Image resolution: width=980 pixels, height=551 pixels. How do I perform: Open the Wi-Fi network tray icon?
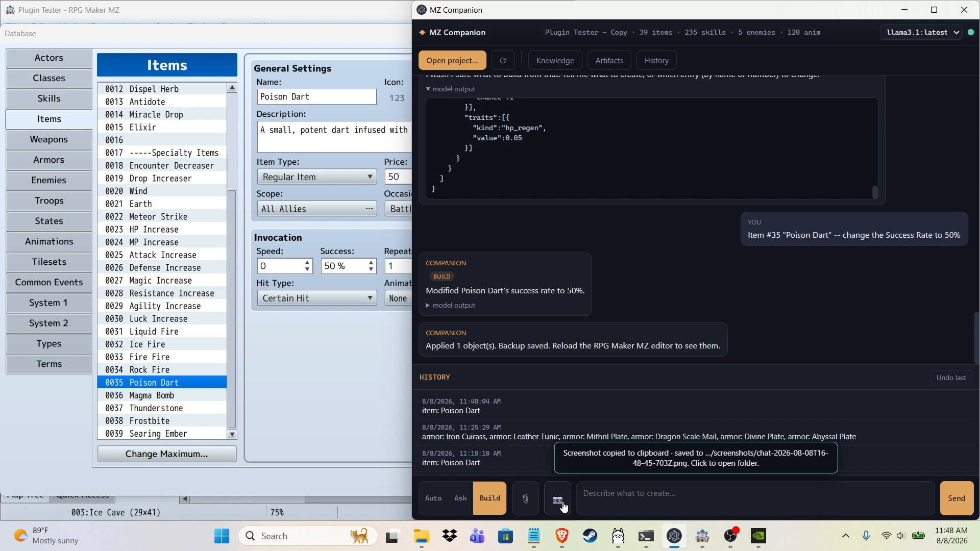point(886,536)
